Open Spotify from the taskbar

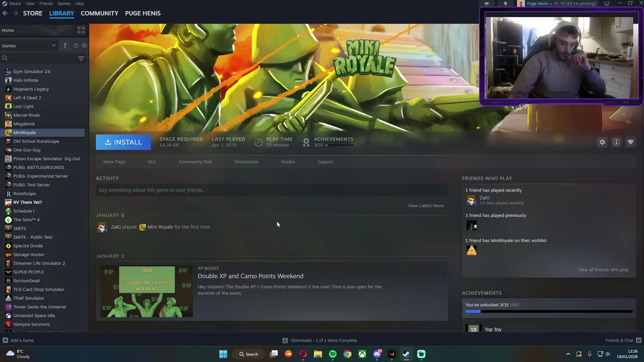tap(333, 354)
